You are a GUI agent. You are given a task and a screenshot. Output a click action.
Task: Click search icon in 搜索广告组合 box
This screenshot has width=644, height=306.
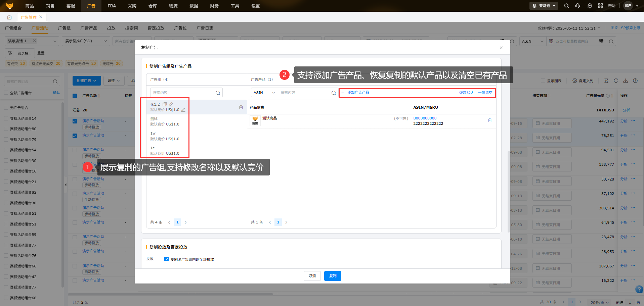55,82
